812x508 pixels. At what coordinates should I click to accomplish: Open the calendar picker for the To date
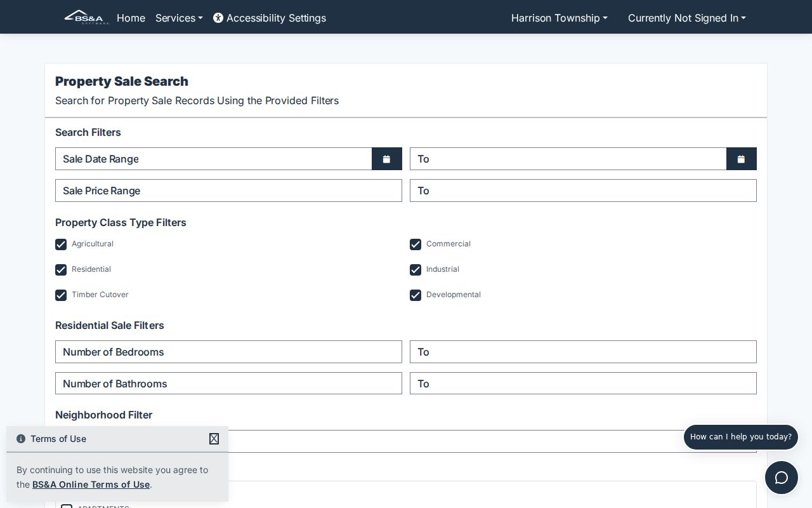point(742,159)
